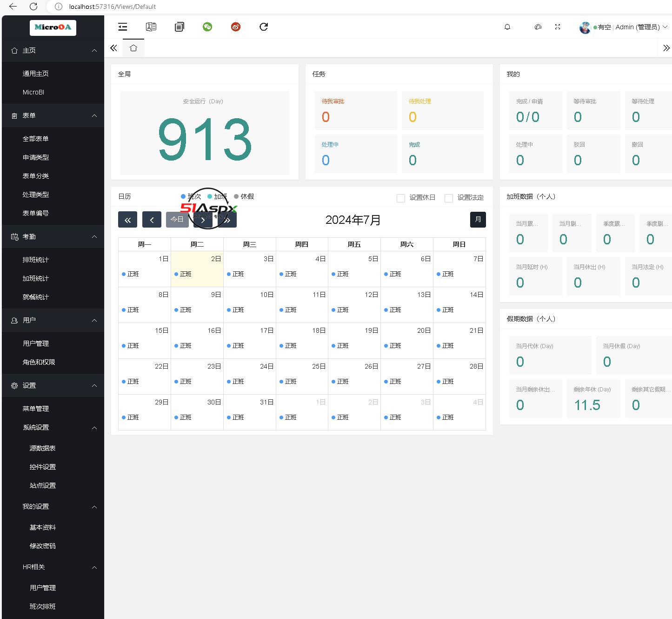This screenshot has height=619, width=672.
Task: Enable the 设置法定 checkbox
Action: tap(449, 198)
